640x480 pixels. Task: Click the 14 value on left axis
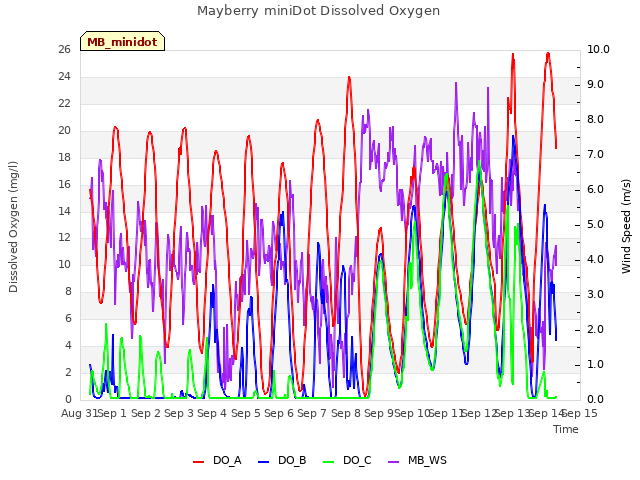[64, 211]
